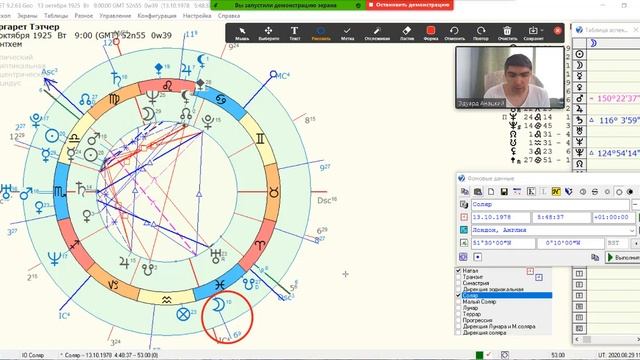Toggle Дирекция Лунара и М.соляра checkbox
640x360 pixels.
[458, 327]
